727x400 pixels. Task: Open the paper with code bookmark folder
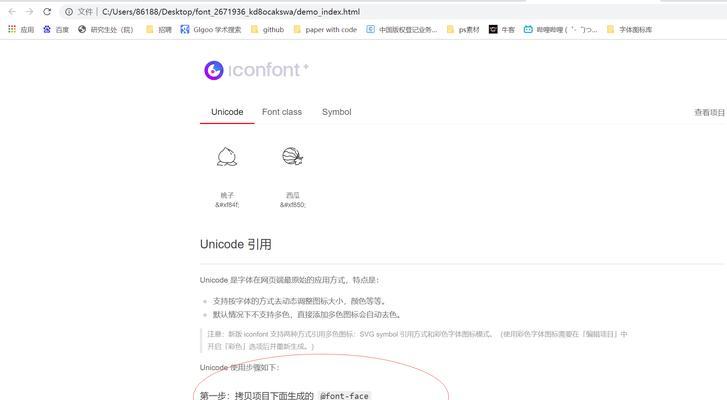[x=325, y=30]
